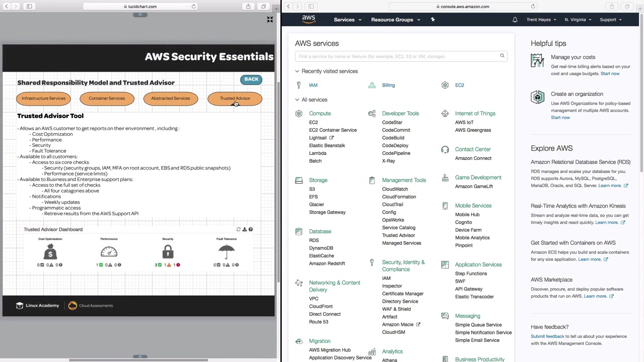Select the Fault Tolerance umbrella icon
Viewport: 644px width, 362px height.
coord(226,251)
